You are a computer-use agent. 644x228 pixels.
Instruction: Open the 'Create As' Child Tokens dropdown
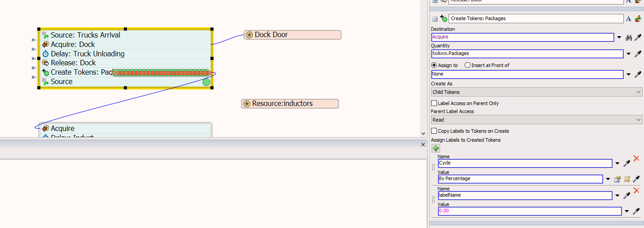tap(536, 92)
